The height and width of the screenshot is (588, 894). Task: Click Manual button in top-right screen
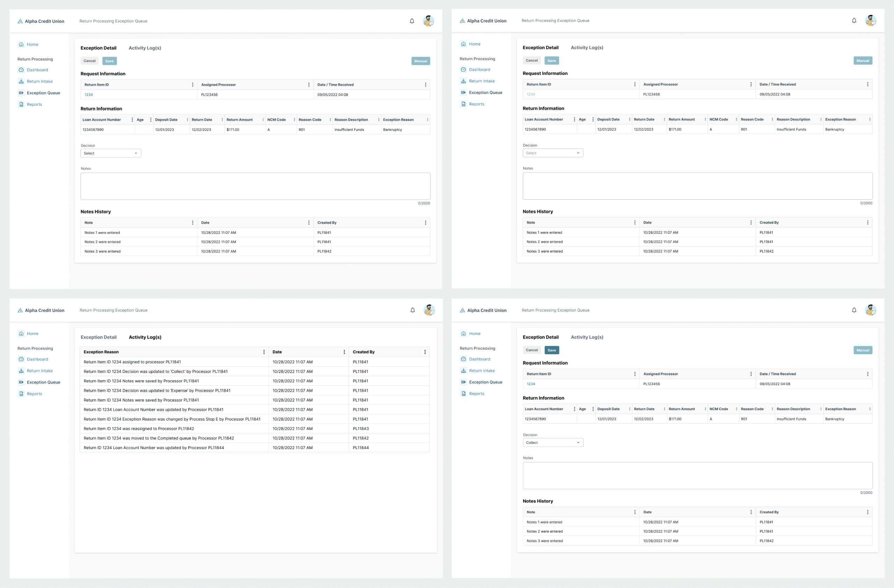(x=863, y=60)
